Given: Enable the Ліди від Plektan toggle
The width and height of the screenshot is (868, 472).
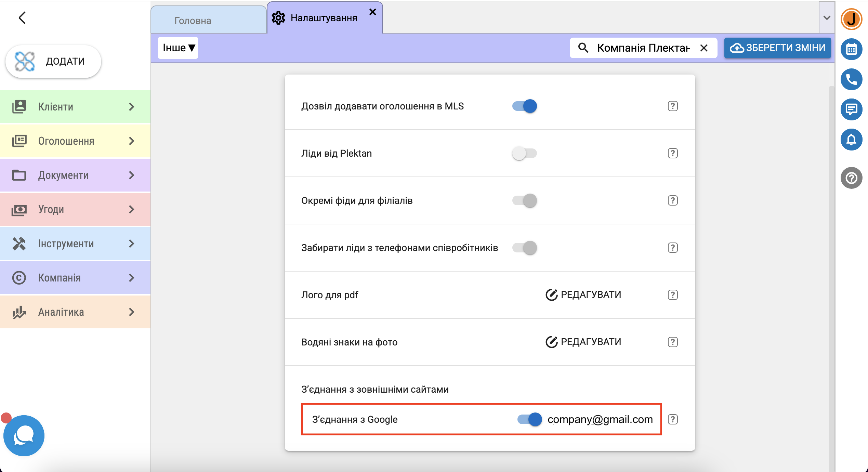Looking at the screenshot, I should [x=524, y=153].
